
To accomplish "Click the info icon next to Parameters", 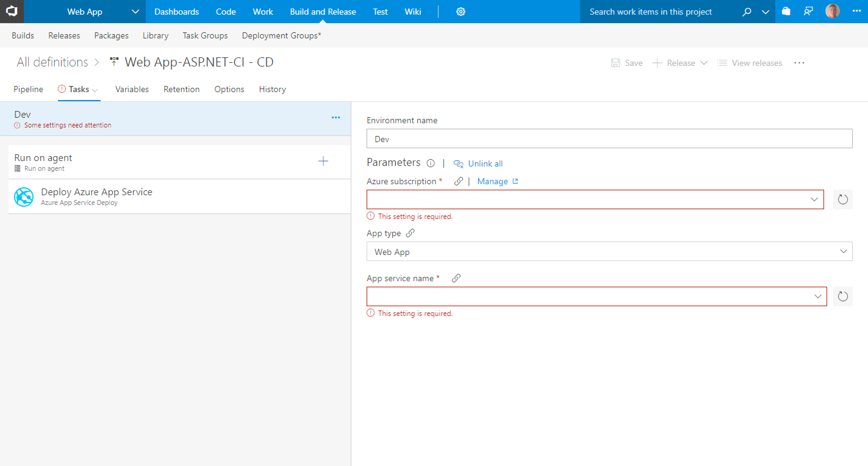I will click(430, 163).
